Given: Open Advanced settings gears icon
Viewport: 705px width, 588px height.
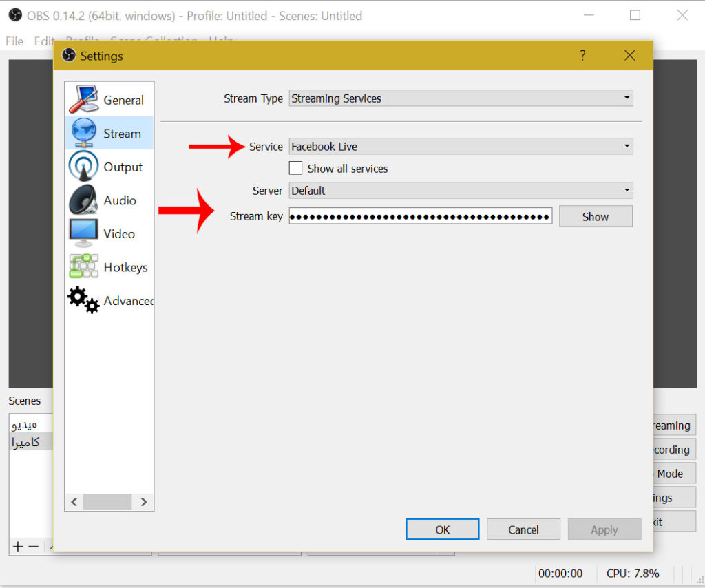Looking at the screenshot, I should (x=83, y=300).
